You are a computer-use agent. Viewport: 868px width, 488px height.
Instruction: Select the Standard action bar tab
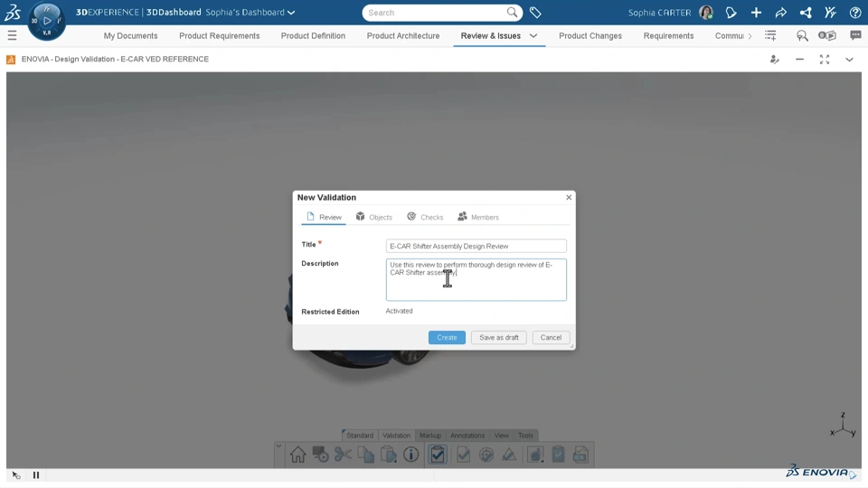360,436
